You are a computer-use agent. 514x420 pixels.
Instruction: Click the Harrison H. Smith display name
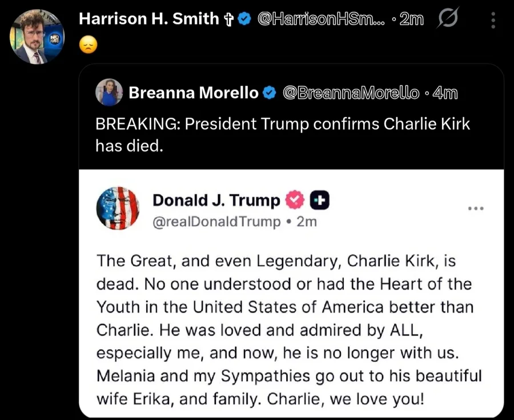pos(148,19)
